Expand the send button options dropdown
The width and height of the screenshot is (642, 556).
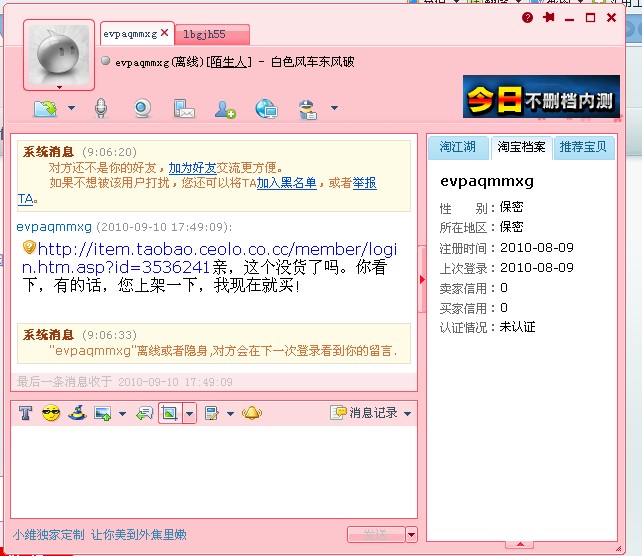coord(411,535)
